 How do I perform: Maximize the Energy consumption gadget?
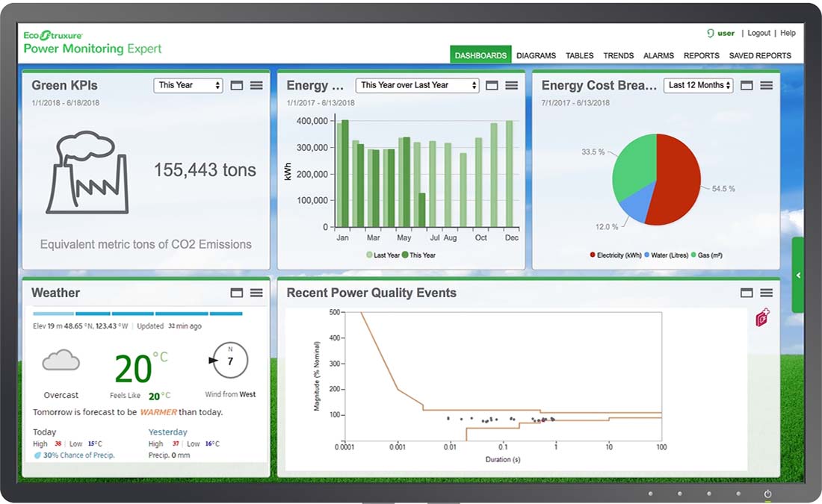pos(491,85)
